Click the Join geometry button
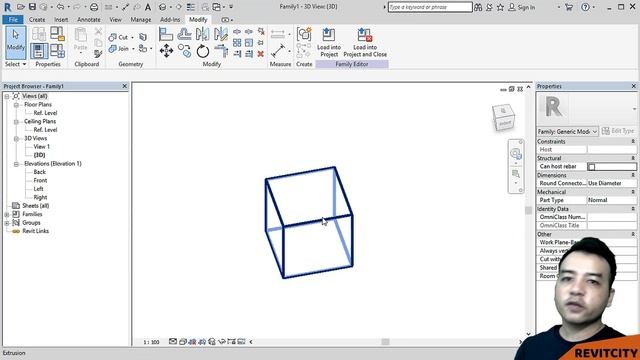 [119, 49]
